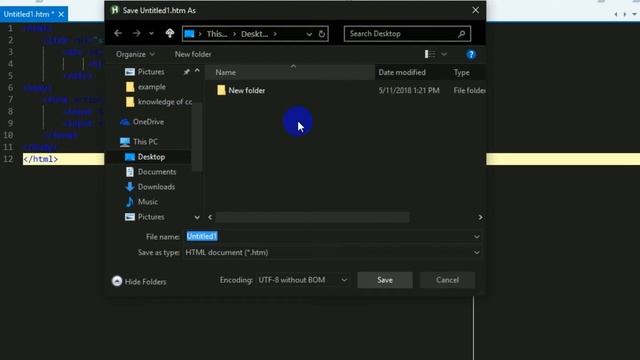Click the New folder's folder icon
Viewport: 640px width, 360px height.
tap(221, 90)
